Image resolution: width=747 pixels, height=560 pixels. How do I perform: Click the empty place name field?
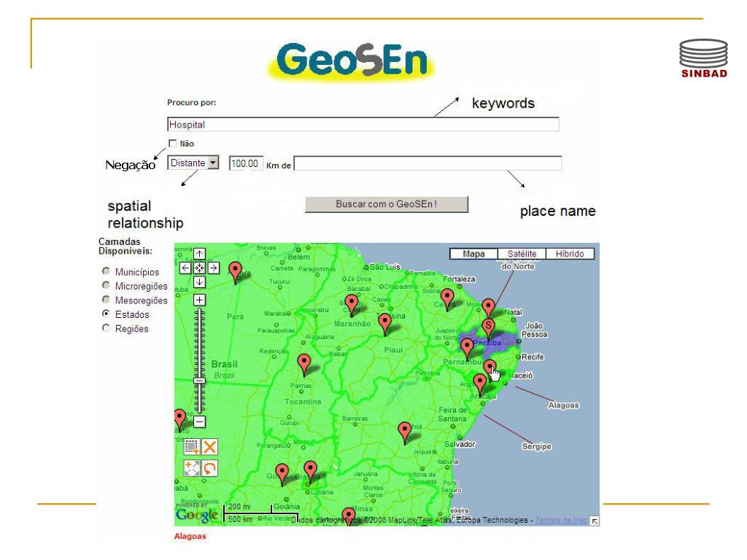click(x=427, y=163)
